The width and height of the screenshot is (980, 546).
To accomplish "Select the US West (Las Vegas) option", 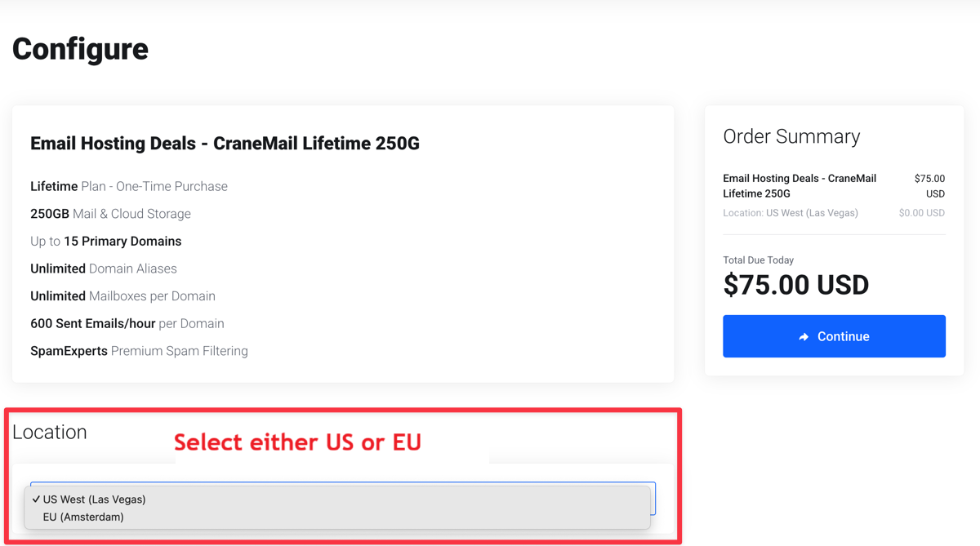I will point(94,499).
